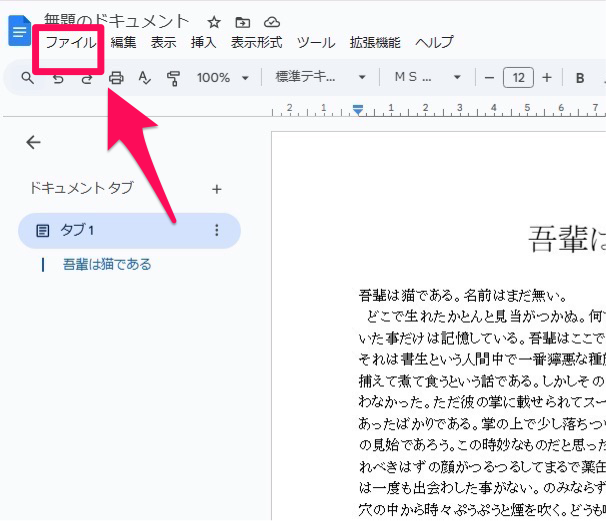Viewport: 606px width, 521px height.
Task: Click the redo arrow icon
Action: 86,77
